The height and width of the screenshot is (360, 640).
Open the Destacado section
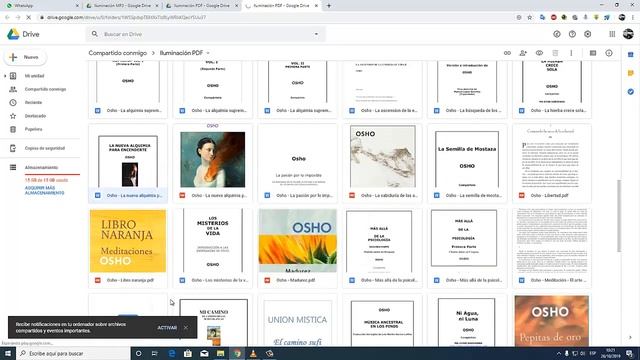35,116
